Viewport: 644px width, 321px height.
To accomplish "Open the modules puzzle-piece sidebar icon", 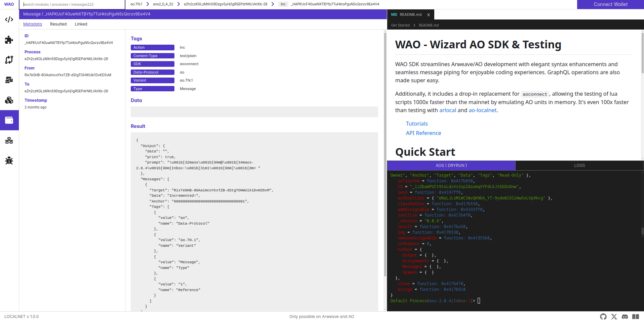I will pyautogui.click(x=9, y=40).
